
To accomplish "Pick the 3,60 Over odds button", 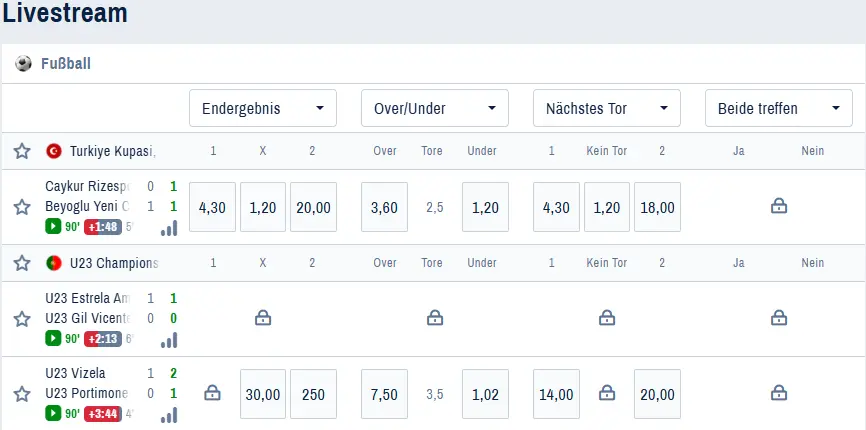I will (385, 207).
